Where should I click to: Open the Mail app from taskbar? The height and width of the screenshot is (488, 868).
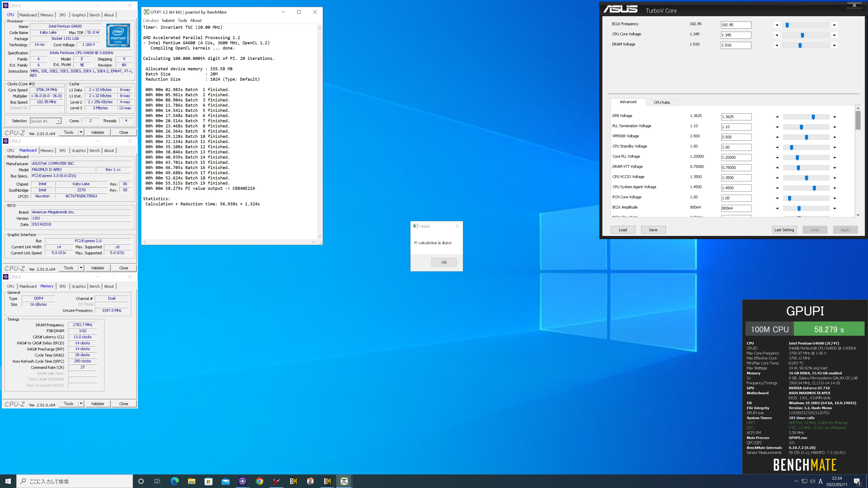225,481
